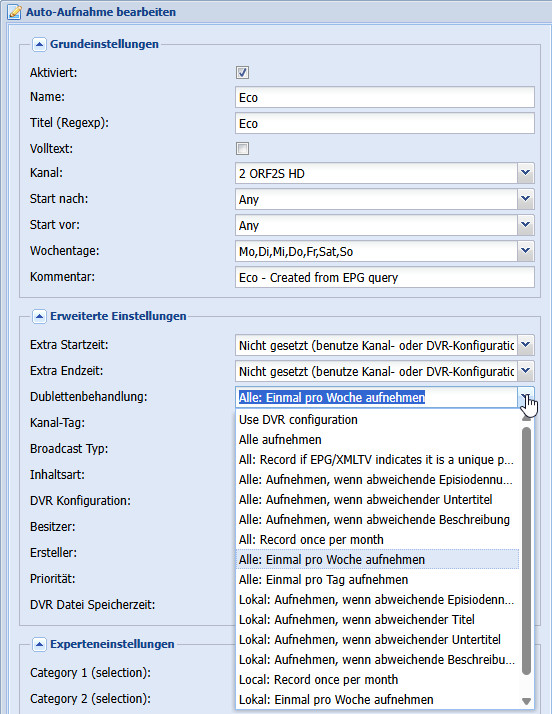Click the dropdown list scrollbar thumb
Viewport: 552px width, 714px height.
pyautogui.click(x=526, y=551)
